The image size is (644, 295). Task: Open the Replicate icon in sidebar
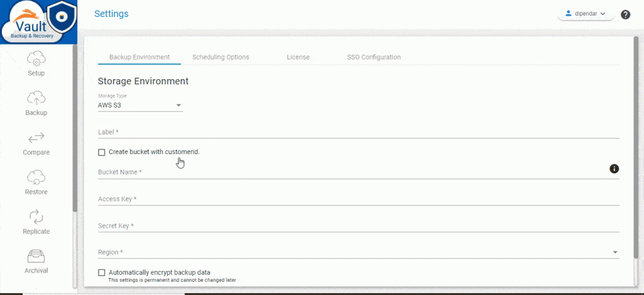36,216
